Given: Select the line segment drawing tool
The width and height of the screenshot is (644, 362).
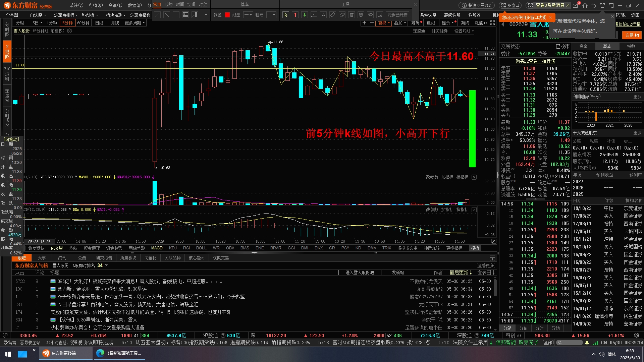Looking at the screenshot, I should (157, 15).
